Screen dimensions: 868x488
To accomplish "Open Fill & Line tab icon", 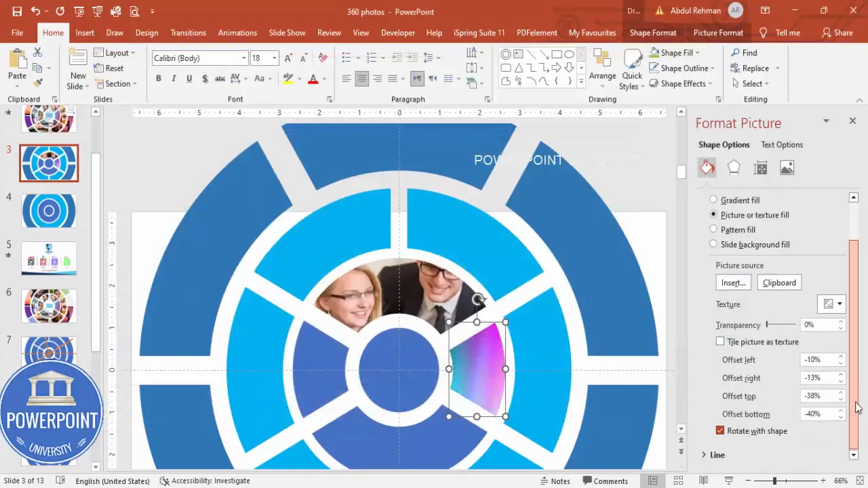I will coord(707,167).
